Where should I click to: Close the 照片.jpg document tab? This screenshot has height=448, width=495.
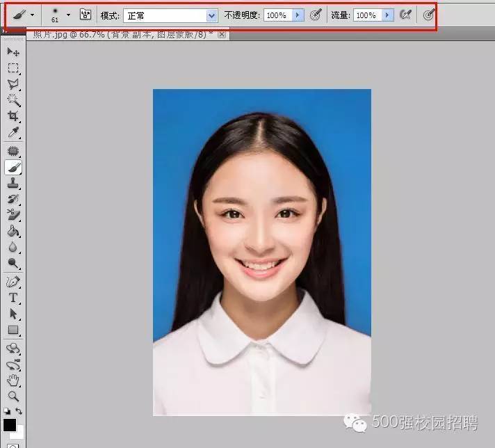(x=222, y=35)
